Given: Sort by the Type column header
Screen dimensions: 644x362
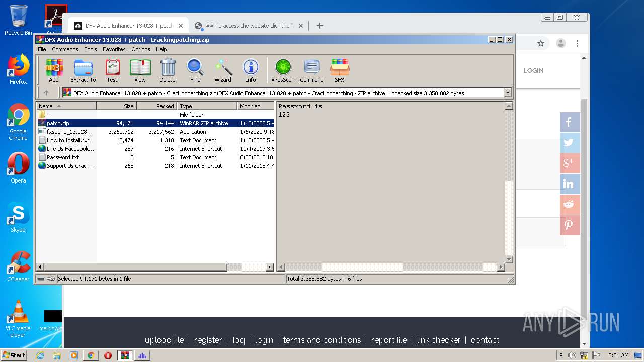Looking at the screenshot, I should pyautogui.click(x=207, y=106).
